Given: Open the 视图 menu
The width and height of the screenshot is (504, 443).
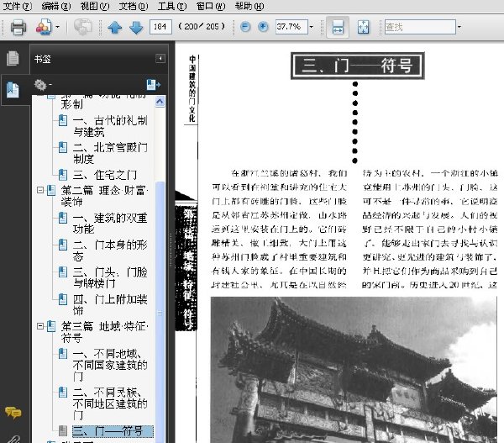Looking at the screenshot, I should coord(95,6).
